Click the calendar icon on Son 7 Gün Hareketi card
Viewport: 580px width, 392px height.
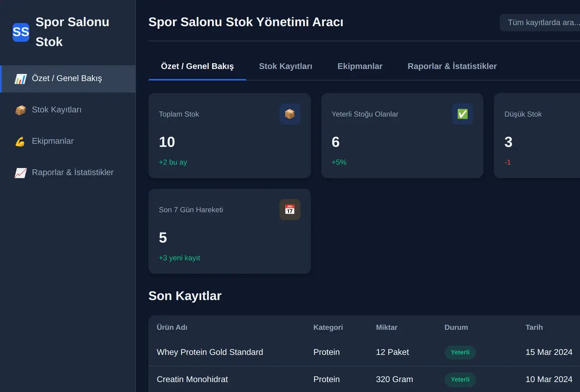pos(290,210)
